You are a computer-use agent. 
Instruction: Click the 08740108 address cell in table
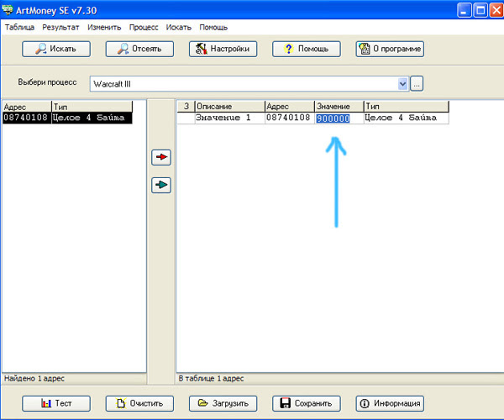pyautogui.click(x=290, y=118)
